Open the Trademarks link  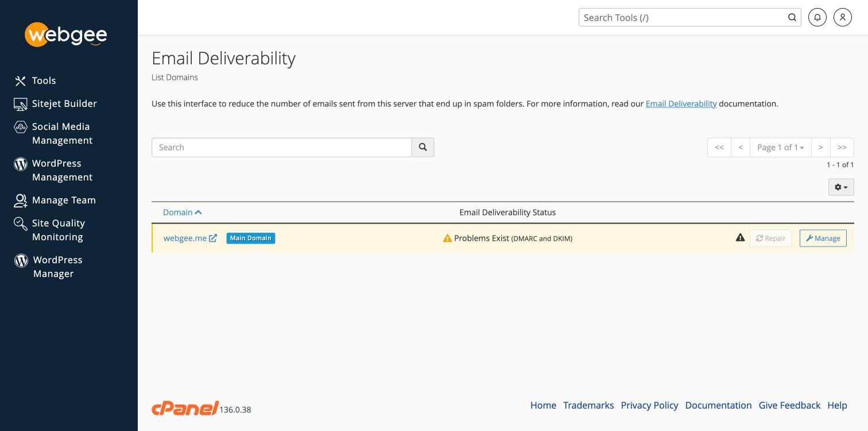[x=588, y=405]
